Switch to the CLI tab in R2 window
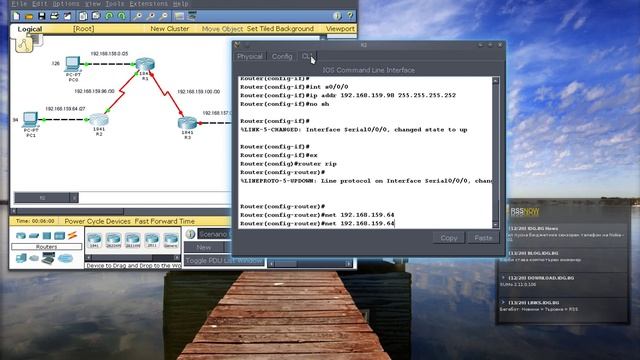This screenshot has height=360, width=640. [x=307, y=56]
